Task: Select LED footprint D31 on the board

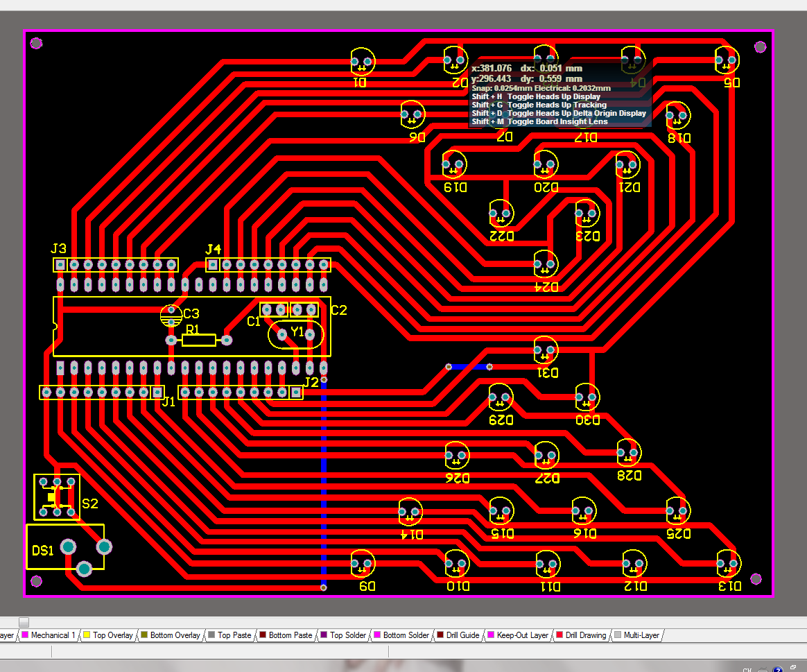Action: 546,351
